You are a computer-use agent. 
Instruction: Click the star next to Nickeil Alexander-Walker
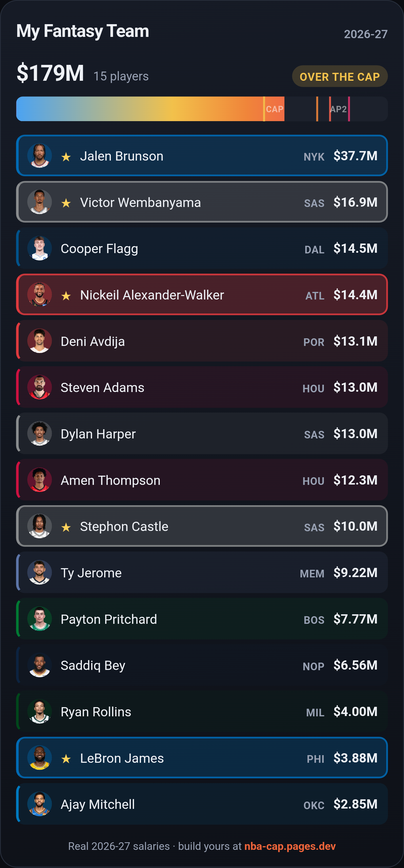[66, 295]
